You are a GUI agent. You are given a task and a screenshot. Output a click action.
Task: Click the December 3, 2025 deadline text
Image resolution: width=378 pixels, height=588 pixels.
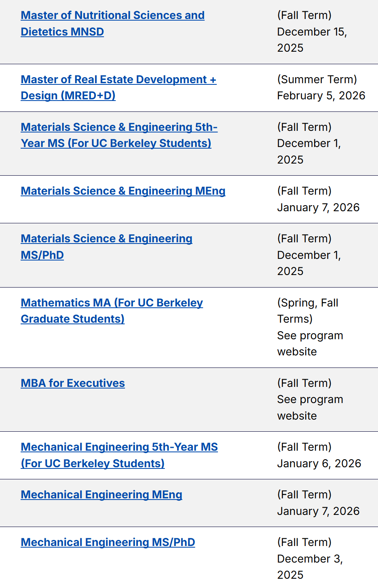tap(310, 559)
